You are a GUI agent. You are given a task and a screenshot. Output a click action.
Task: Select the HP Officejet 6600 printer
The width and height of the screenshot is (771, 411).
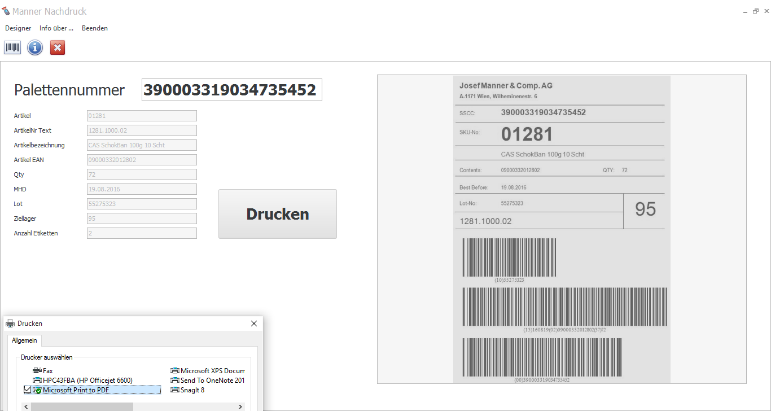(83, 380)
